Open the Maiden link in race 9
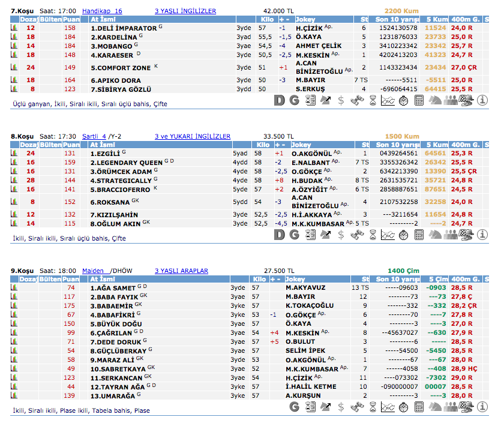 [x=93, y=271]
